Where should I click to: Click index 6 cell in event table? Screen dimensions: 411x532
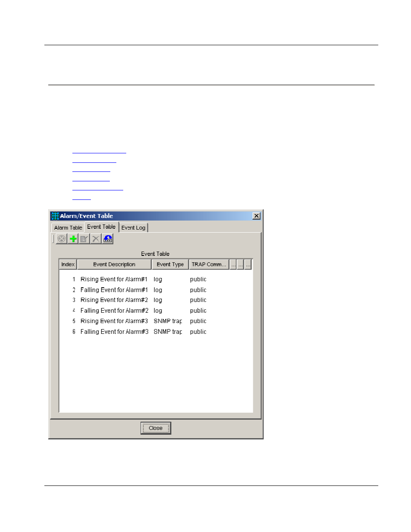coord(74,332)
